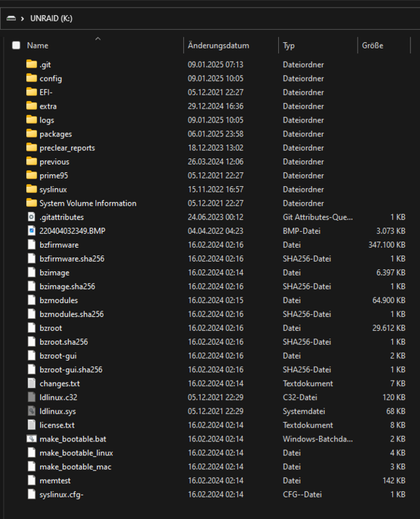Click the bzroot file icon
This screenshot has width=420, height=519.
(x=31, y=328)
